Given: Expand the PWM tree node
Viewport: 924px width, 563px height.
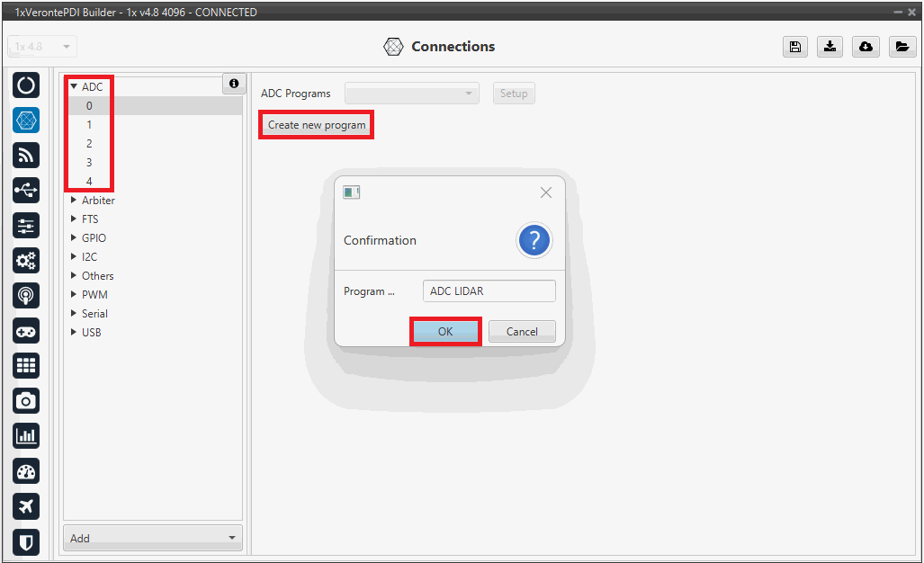Looking at the screenshot, I should [x=74, y=295].
